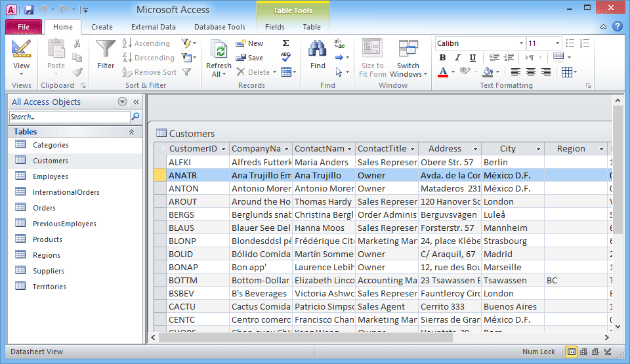The width and height of the screenshot is (630, 364).
Task: Toggle Italic formatting
Action: (x=457, y=58)
